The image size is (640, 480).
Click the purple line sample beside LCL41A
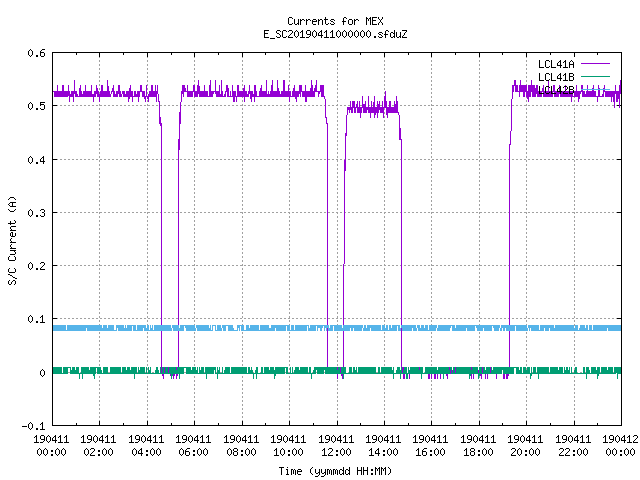pyautogui.click(x=595, y=64)
